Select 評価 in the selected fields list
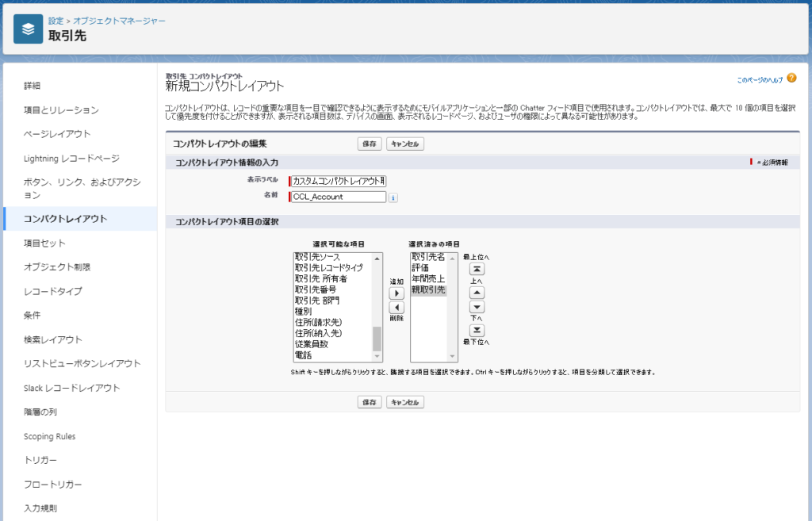Viewport: 812px width, 521px height. point(420,268)
